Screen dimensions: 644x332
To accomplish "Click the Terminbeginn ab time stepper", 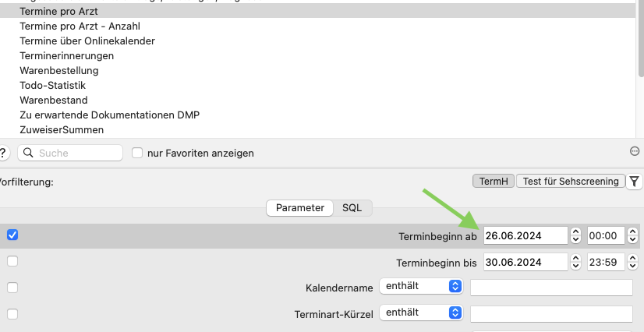I will [x=633, y=235].
